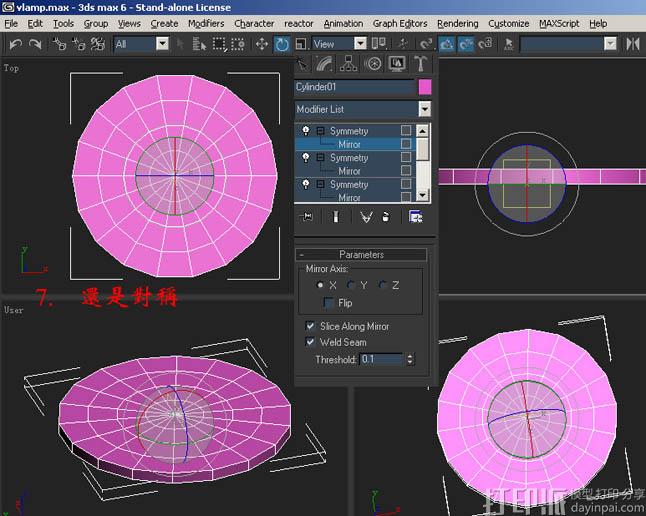
Task: Select the Y mirror axis radio button
Action: click(x=351, y=286)
